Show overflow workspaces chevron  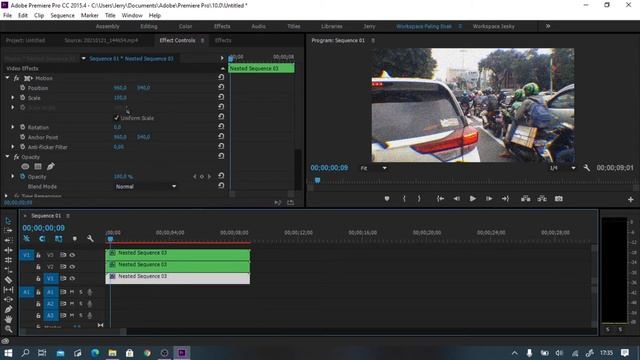[548, 26]
